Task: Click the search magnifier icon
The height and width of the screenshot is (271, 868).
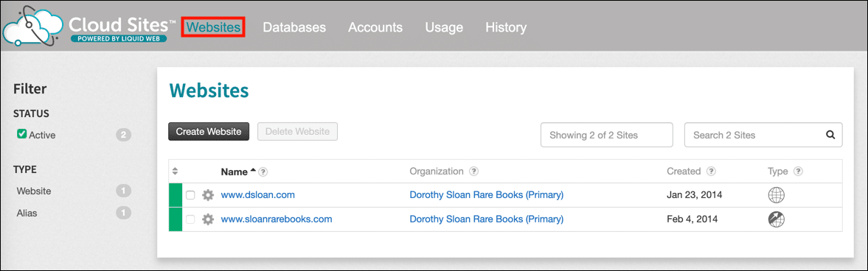Action: [x=830, y=134]
